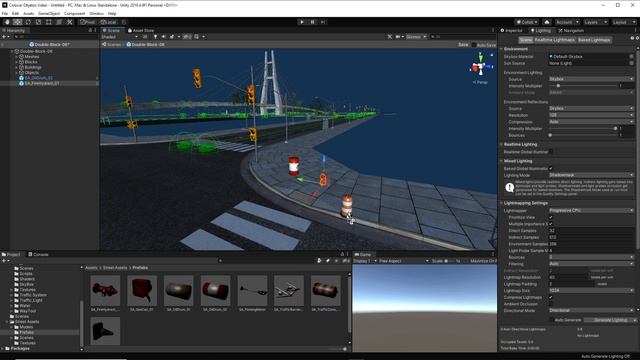
Task: Open the Traffic_System folder in Project
Action: tap(33, 295)
